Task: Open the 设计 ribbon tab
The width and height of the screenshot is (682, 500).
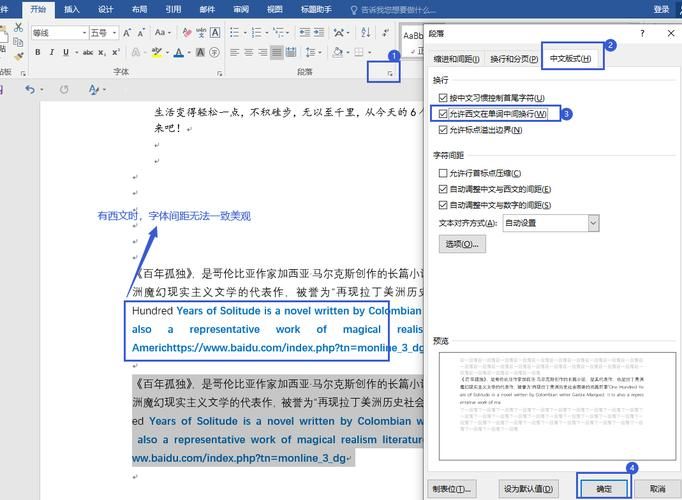Action: point(106,9)
